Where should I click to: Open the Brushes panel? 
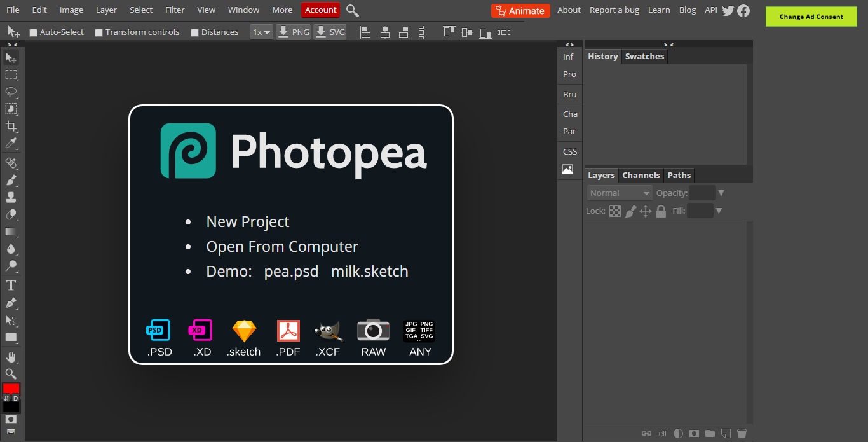[x=569, y=94]
